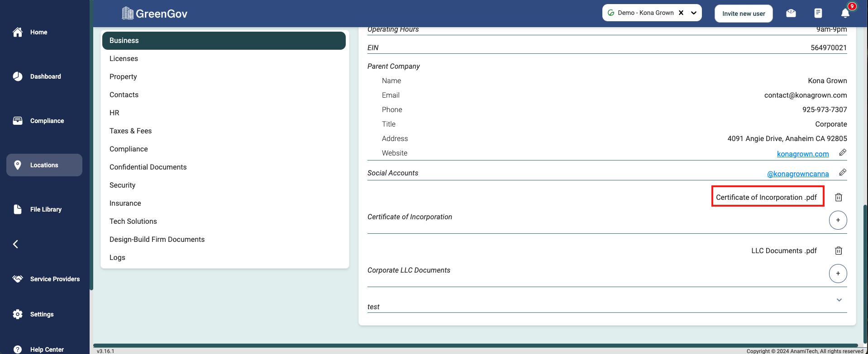Open the Taxes & Fees section
The height and width of the screenshot is (354, 868).
(130, 131)
